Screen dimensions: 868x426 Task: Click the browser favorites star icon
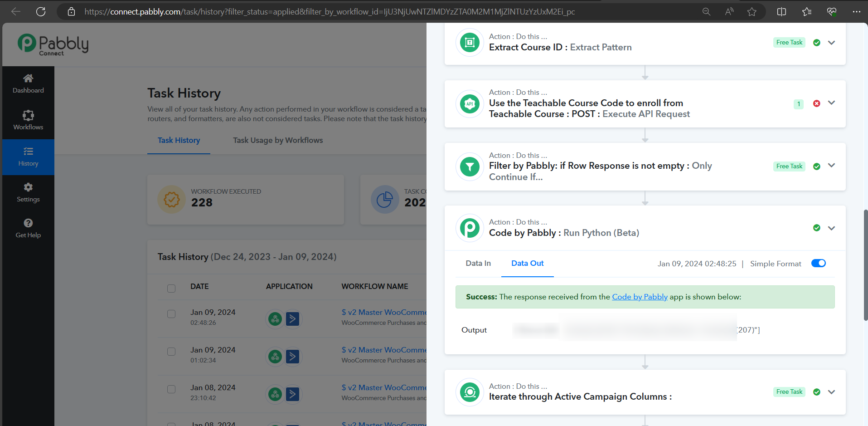pyautogui.click(x=752, y=12)
